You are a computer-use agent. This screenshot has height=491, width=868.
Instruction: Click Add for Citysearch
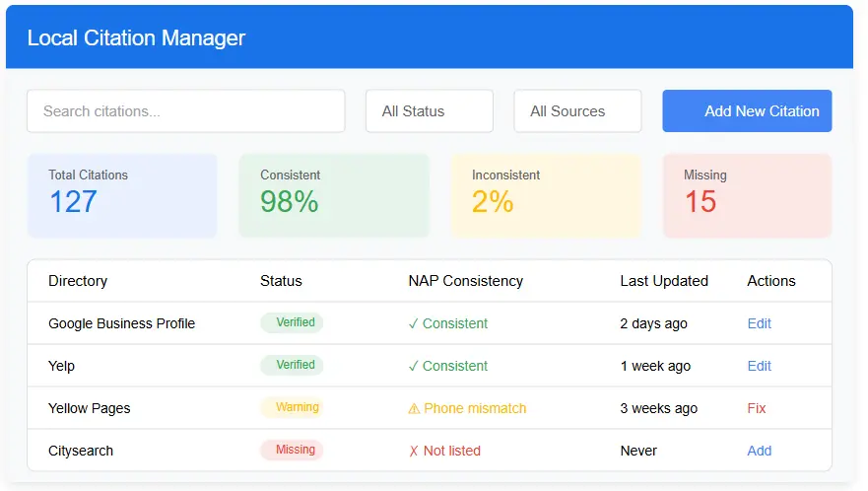[x=759, y=451]
